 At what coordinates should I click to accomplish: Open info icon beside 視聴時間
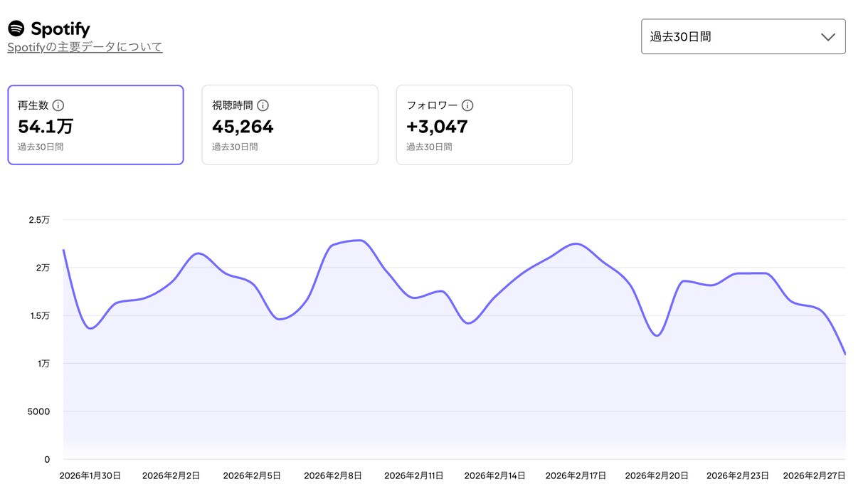(263, 105)
